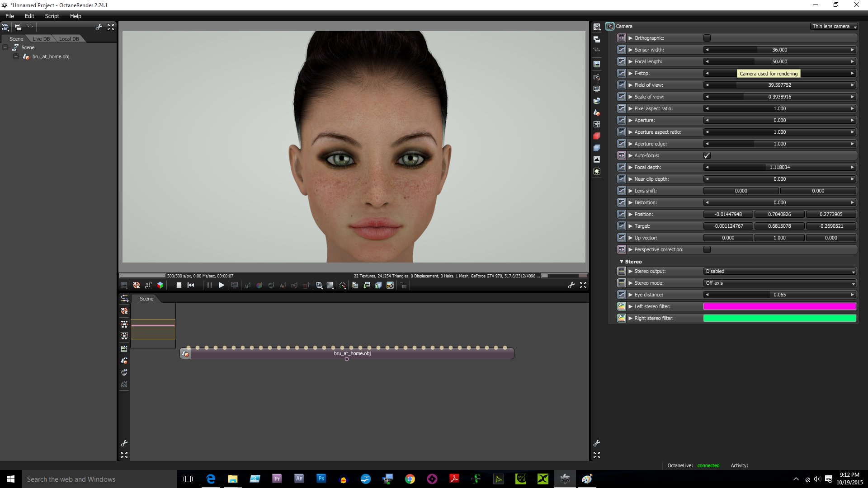868x488 pixels.
Task: Click the Left stereo filter magenta swatch
Action: [x=780, y=306]
